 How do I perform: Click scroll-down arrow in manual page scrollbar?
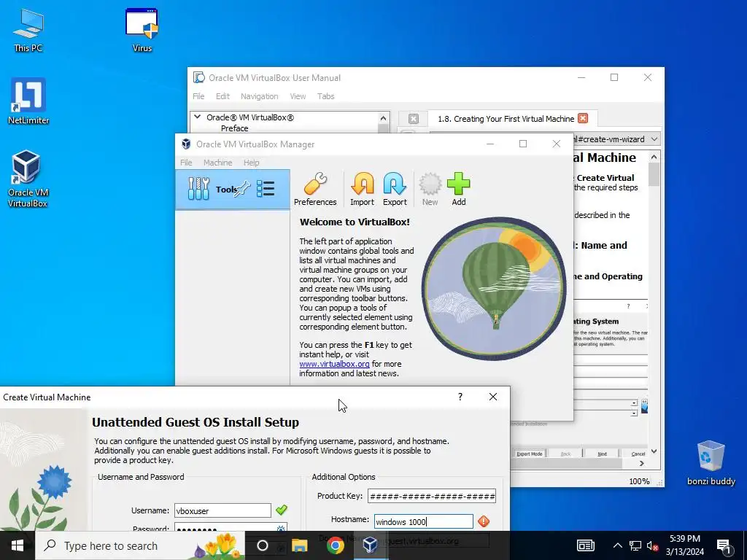click(654, 451)
